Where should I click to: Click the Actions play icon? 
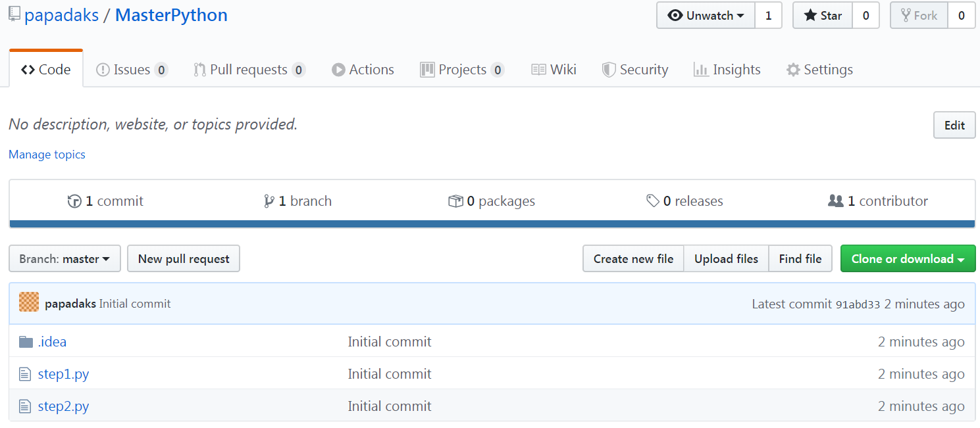click(x=338, y=70)
